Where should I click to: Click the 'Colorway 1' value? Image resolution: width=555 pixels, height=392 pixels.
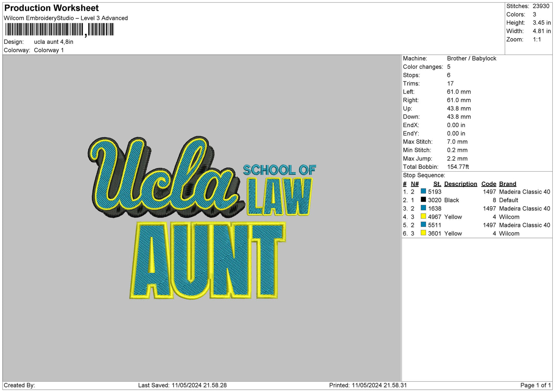(49, 50)
